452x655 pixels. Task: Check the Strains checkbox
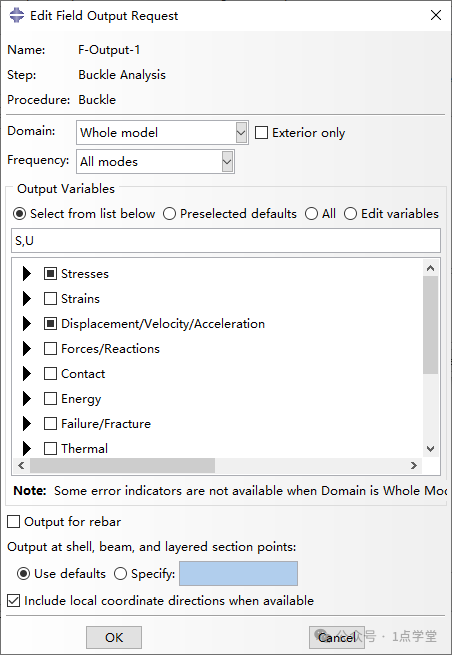point(51,299)
